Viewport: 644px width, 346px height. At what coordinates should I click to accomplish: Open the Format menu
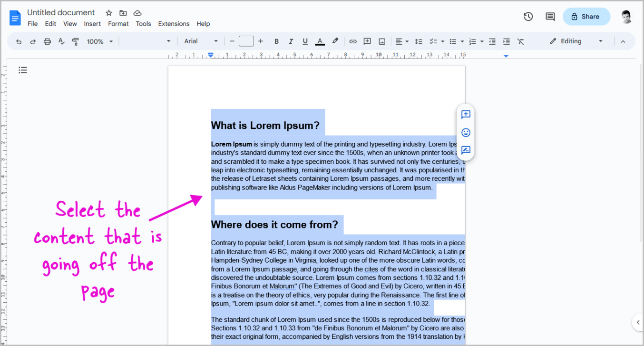coord(118,24)
